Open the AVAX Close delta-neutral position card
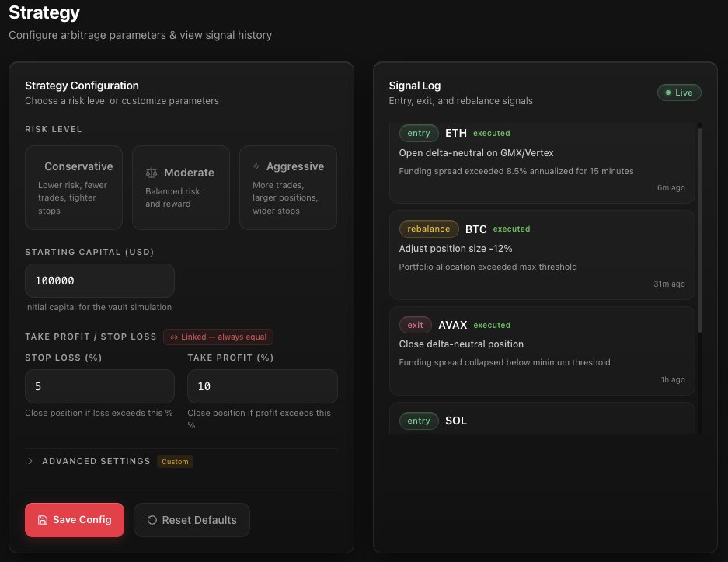Screen dimensions: 728x562 click(x=542, y=351)
